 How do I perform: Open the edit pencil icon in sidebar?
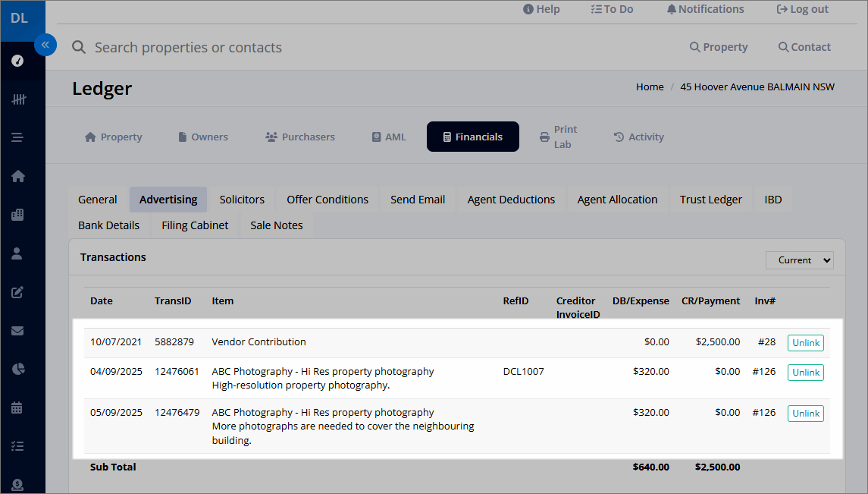pyautogui.click(x=17, y=292)
